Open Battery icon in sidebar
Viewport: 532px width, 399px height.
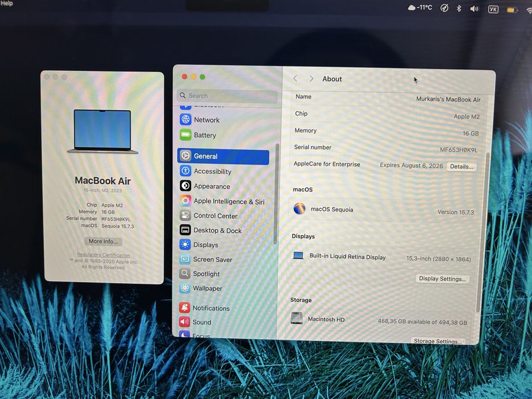tap(185, 135)
